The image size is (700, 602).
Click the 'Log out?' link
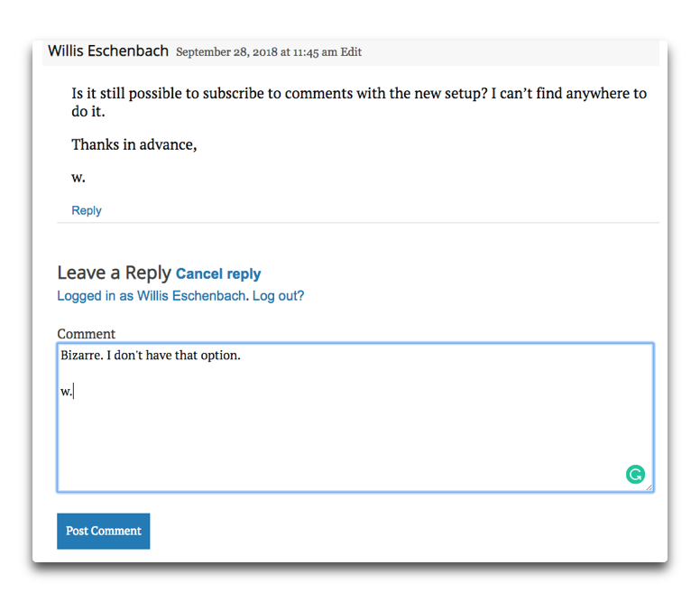[x=278, y=296]
